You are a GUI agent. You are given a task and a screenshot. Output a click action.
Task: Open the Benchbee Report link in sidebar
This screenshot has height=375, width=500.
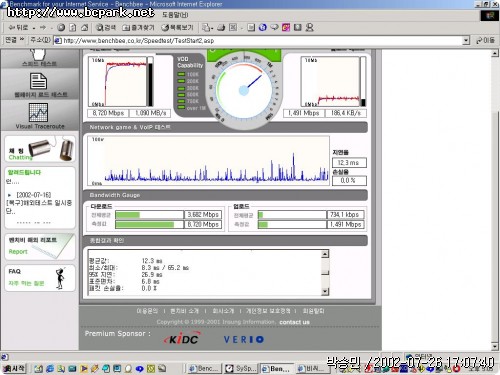[18, 252]
